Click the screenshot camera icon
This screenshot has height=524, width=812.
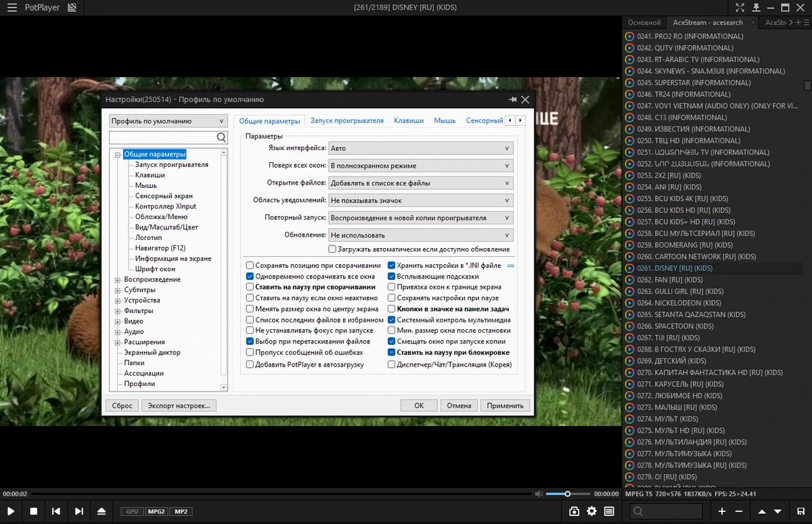click(x=574, y=511)
